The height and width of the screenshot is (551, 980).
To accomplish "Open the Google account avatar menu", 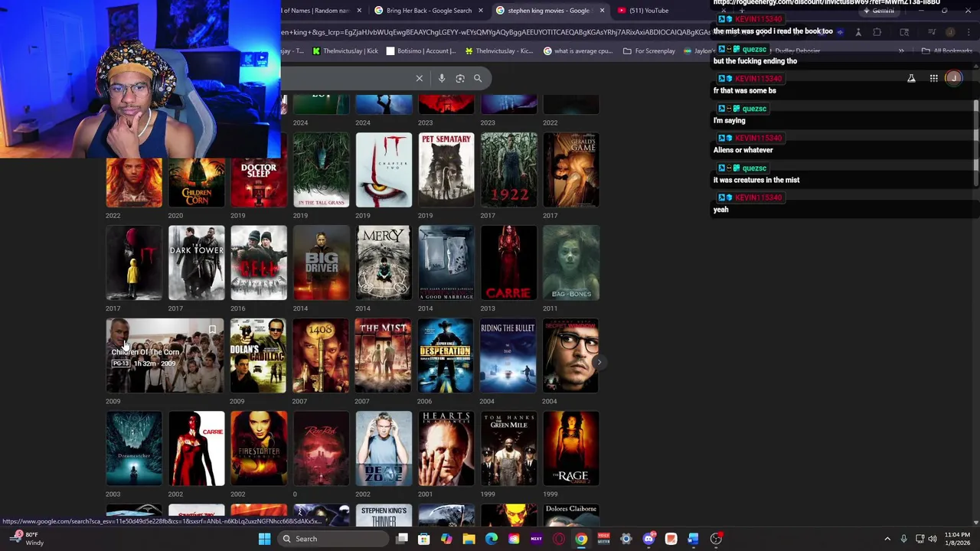I will pos(953,78).
